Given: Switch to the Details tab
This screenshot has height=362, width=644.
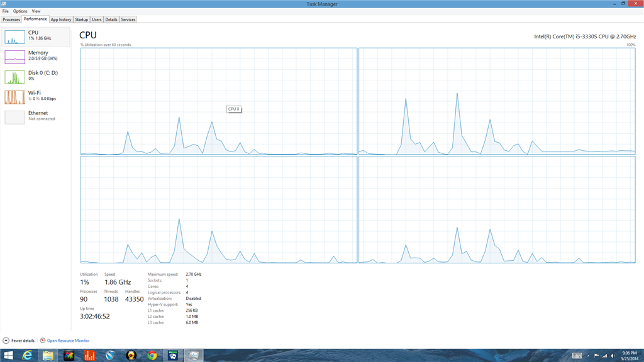Looking at the screenshot, I should coord(111,19).
